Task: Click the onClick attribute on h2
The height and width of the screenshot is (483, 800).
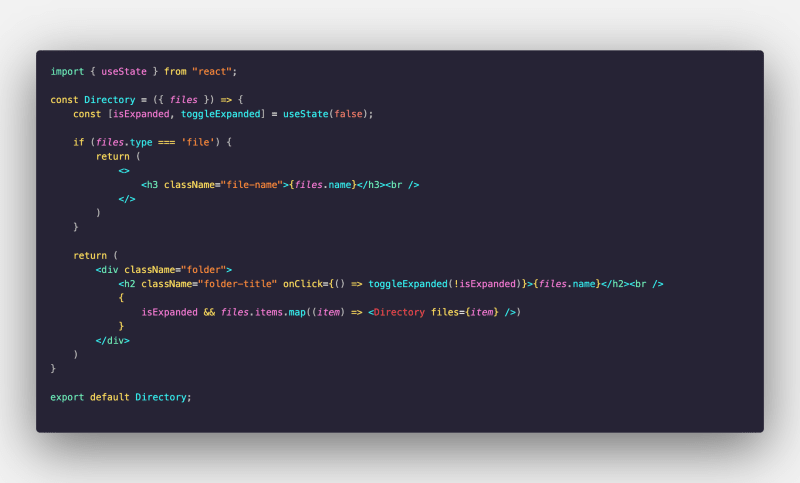Action: (303, 284)
